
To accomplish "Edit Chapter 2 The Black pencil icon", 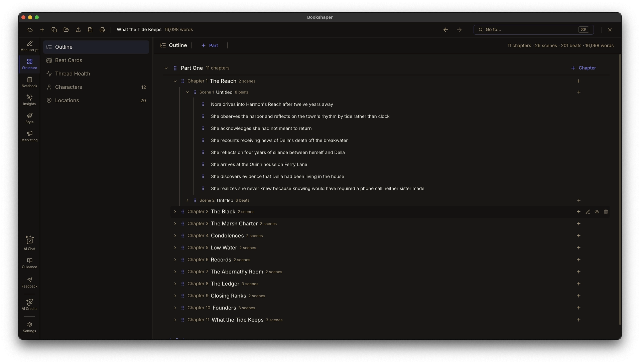I will pos(588,212).
